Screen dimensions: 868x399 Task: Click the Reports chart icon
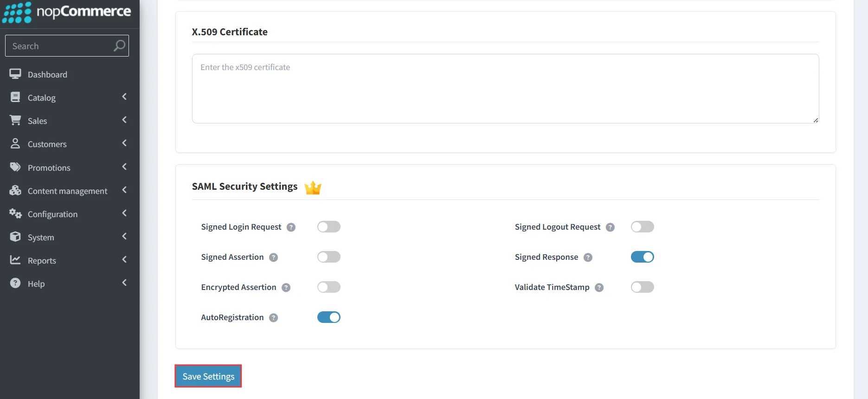(16, 260)
